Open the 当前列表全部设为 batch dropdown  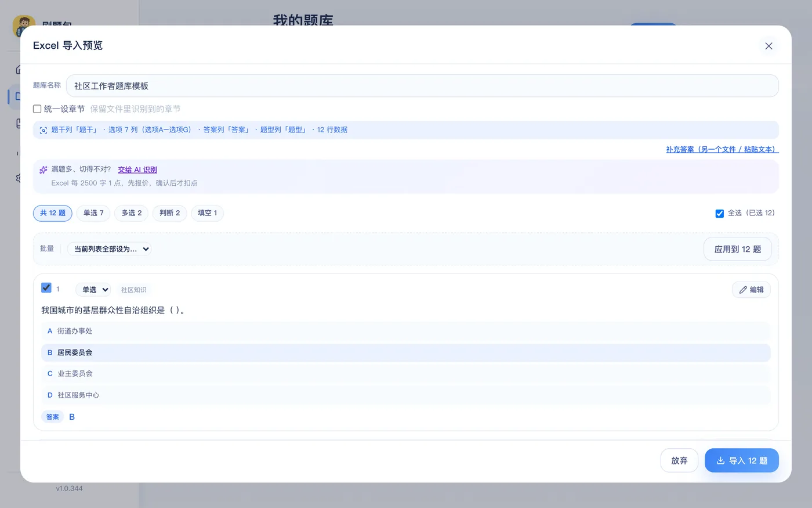tap(110, 249)
